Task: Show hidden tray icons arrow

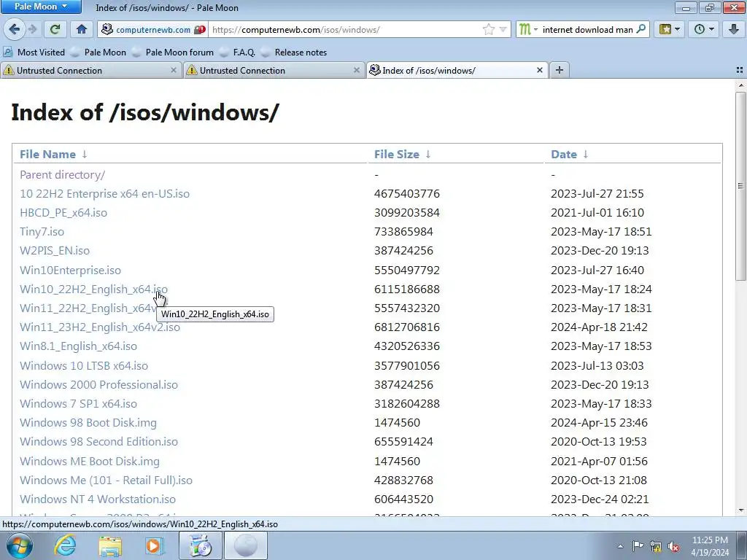Action: pos(620,546)
